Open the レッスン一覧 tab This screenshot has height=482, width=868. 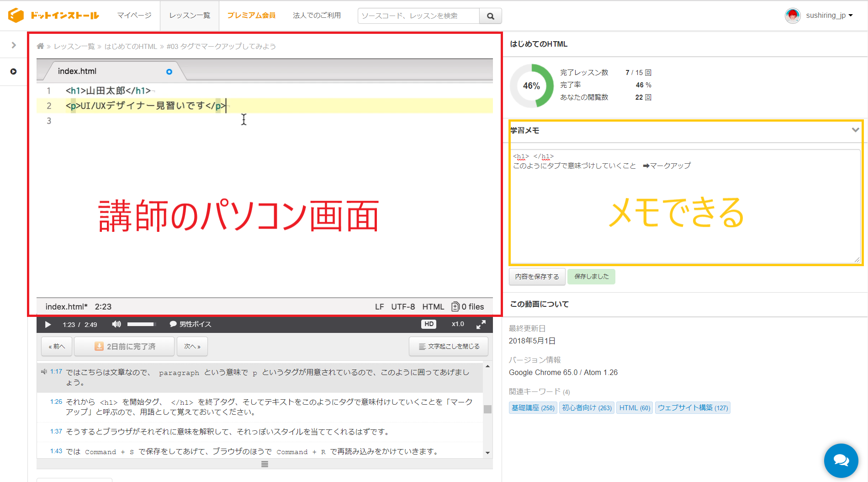click(190, 16)
